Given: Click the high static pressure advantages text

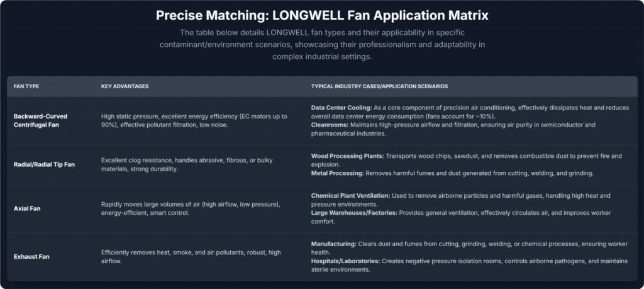Looking at the screenshot, I should (x=194, y=120).
